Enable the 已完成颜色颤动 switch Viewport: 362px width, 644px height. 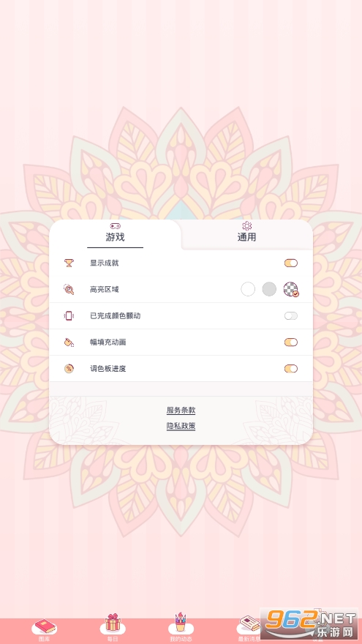click(291, 316)
